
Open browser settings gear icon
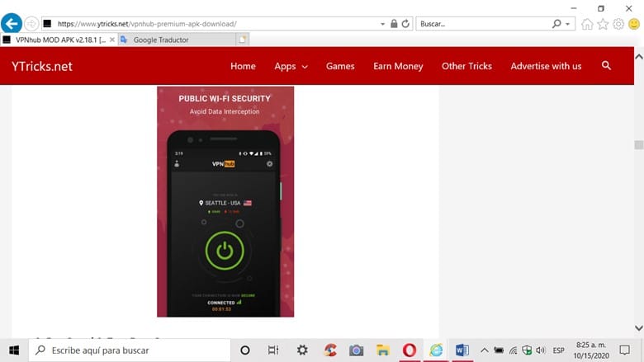[618, 24]
